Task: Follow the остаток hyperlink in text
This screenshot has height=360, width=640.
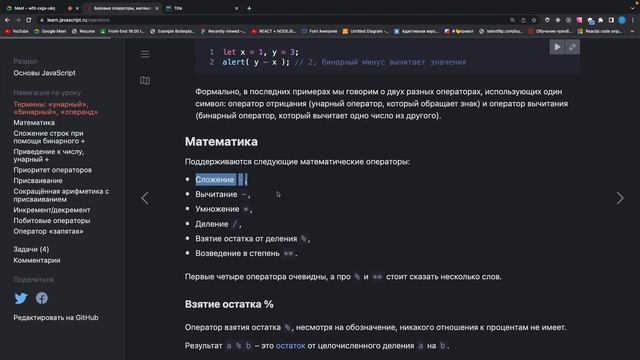Action: click(291, 346)
